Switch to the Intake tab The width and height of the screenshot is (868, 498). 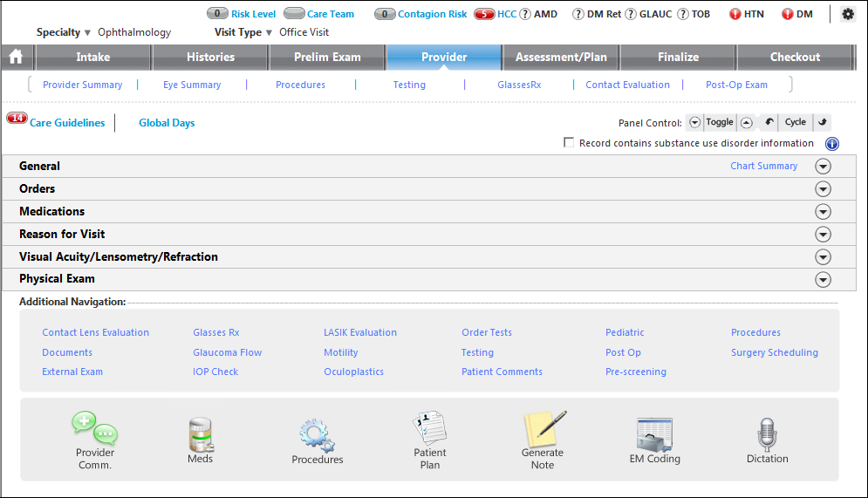[93, 57]
